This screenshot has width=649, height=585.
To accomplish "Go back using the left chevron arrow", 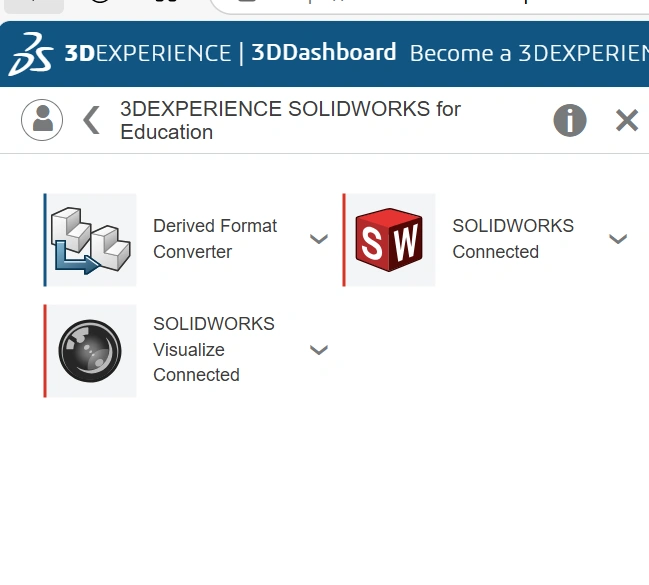I will pyautogui.click(x=91, y=120).
